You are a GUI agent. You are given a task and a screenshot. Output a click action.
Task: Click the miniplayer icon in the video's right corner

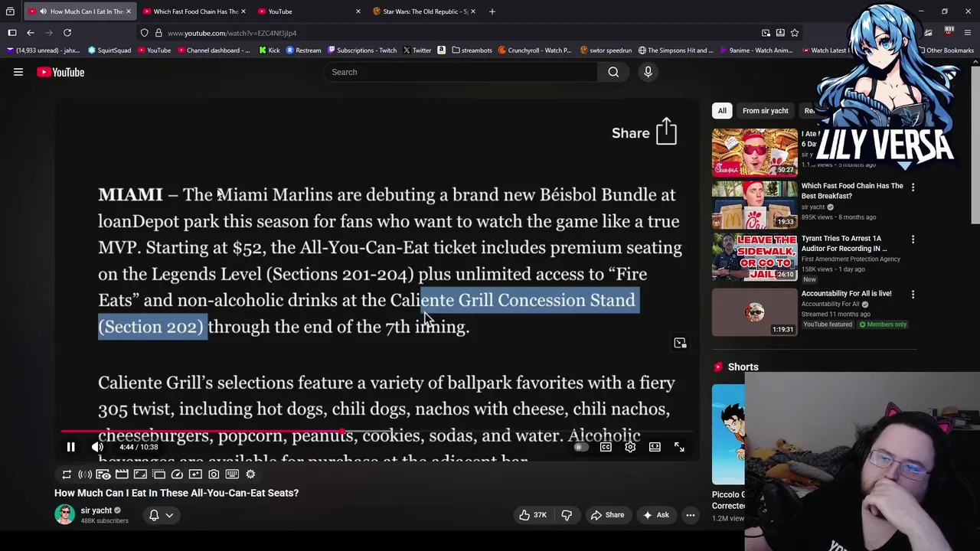pyautogui.click(x=680, y=343)
